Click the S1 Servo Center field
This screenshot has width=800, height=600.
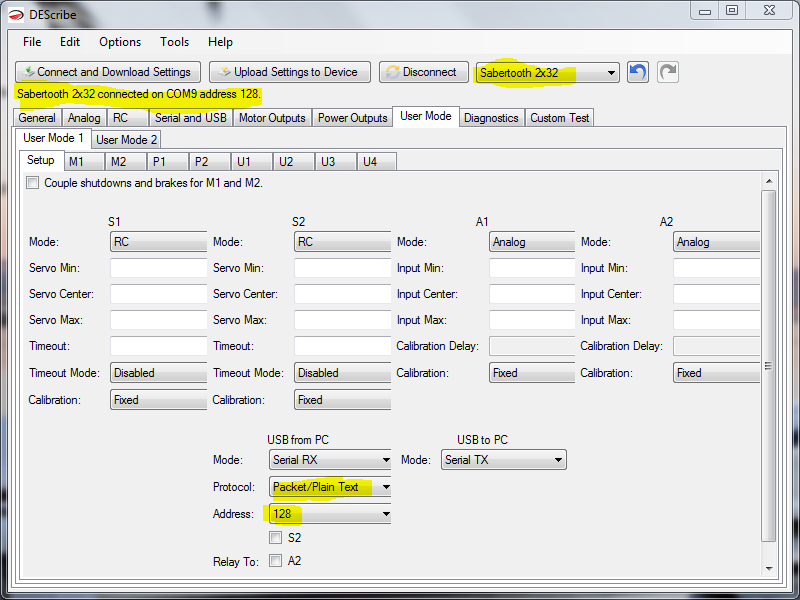(159, 294)
